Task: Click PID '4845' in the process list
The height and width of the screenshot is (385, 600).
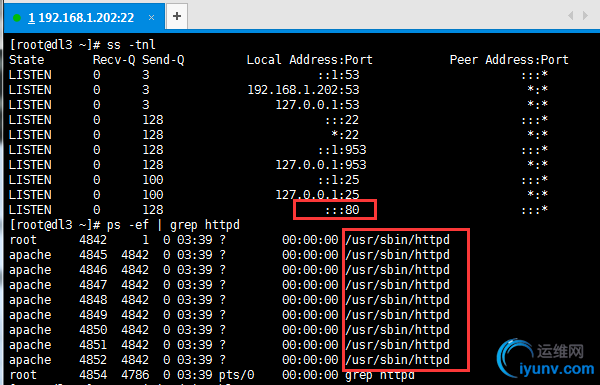Action: point(93,255)
